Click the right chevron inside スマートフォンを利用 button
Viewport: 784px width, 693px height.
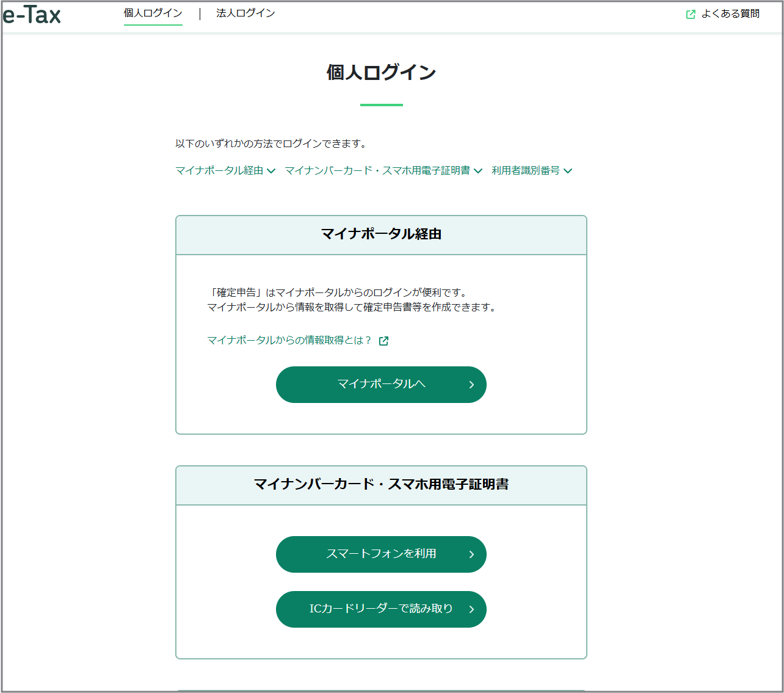pyautogui.click(x=471, y=554)
